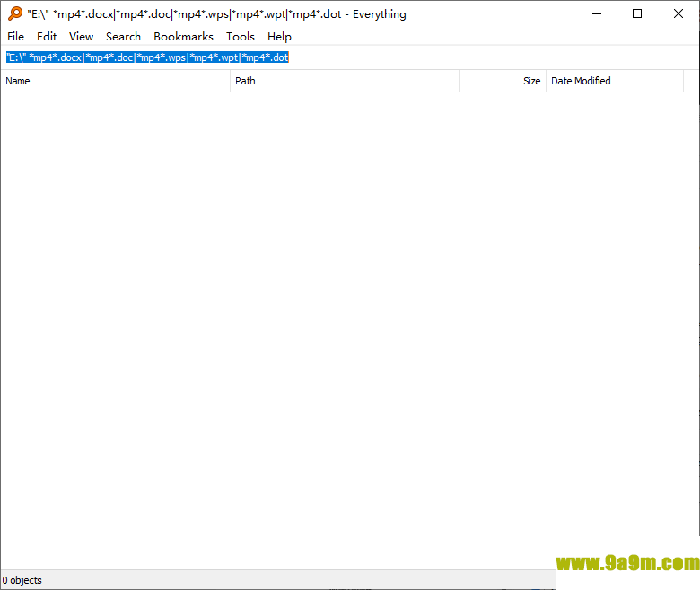Click the Everything magnifier title bar icon

click(x=15, y=13)
